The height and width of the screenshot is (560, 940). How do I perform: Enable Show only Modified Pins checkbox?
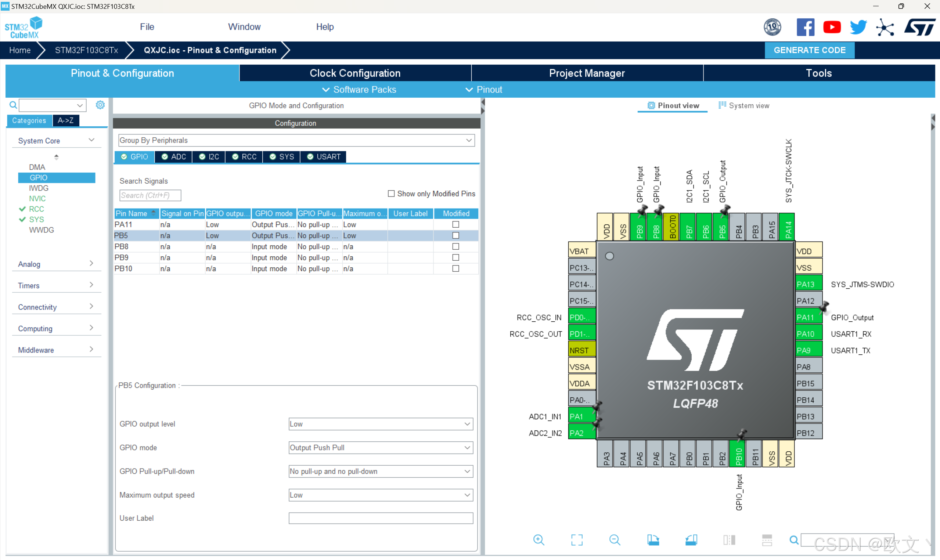[x=391, y=194]
